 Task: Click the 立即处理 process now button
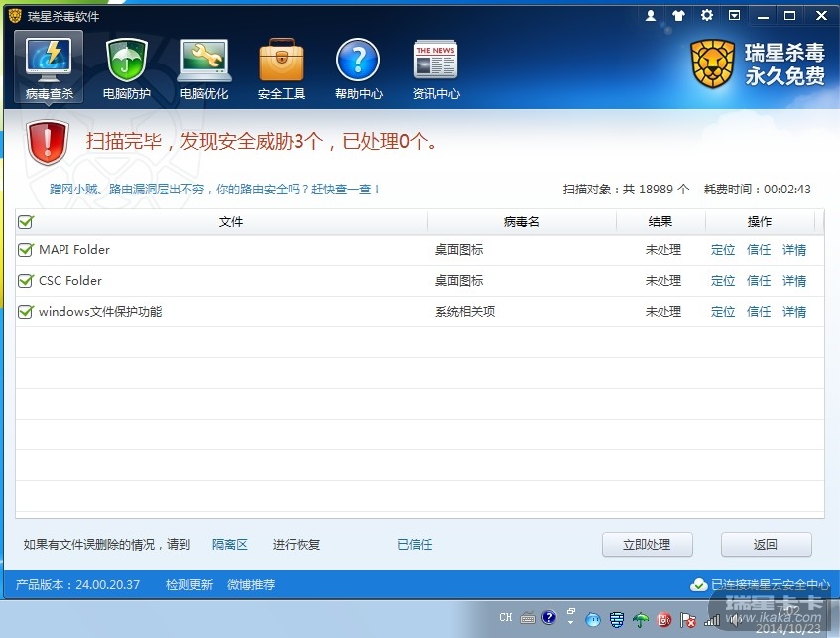(647, 545)
